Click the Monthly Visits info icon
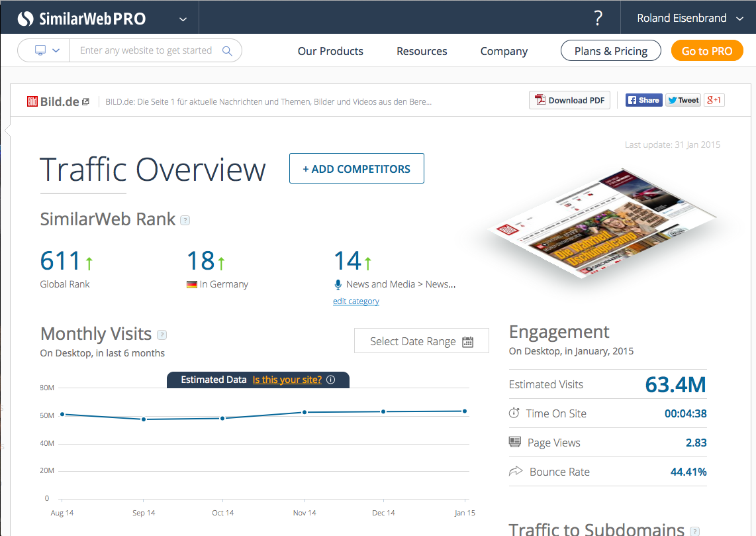Screen dimensions: 756x536 (162, 335)
